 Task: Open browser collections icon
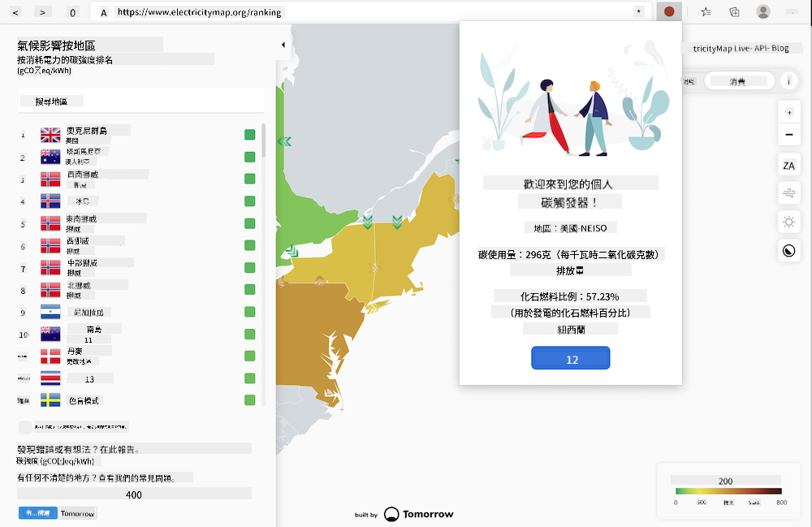[734, 12]
